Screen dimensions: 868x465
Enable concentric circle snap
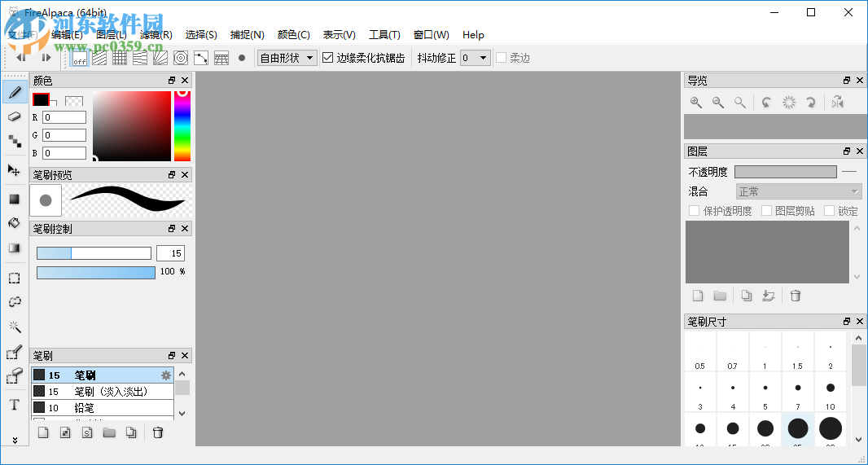point(181,58)
